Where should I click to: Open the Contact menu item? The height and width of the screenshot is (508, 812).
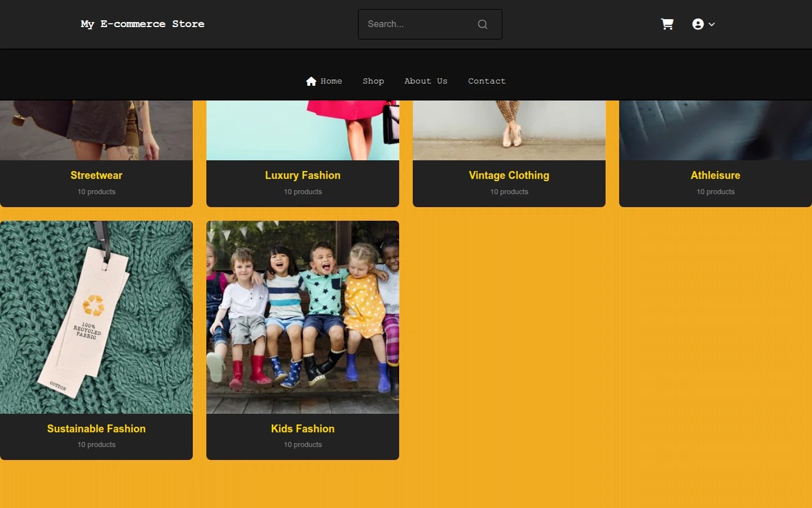tap(487, 81)
